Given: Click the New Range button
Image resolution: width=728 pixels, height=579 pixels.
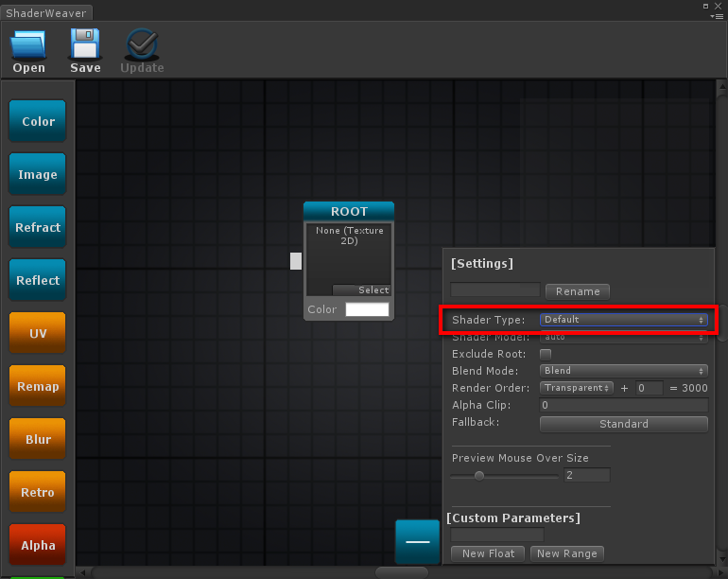Looking at the screenshot, I should 567,553.
